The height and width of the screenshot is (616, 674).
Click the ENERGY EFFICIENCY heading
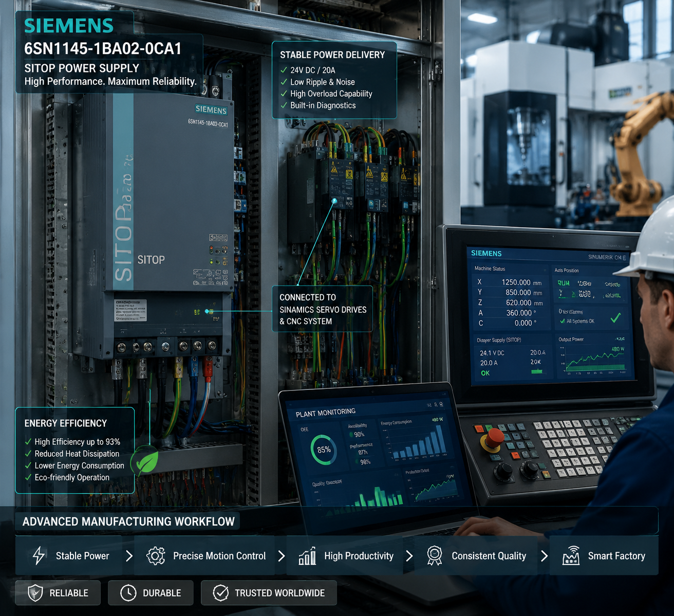point(66,423)
